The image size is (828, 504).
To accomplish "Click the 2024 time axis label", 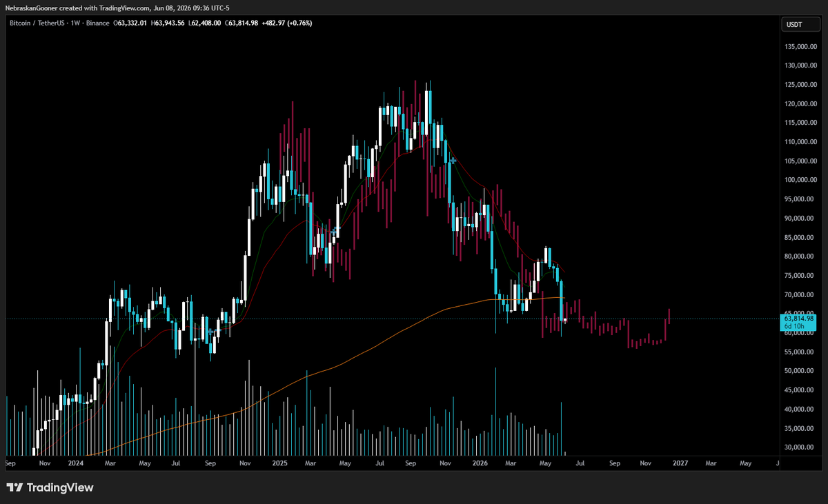I will (x=76, y=464).
